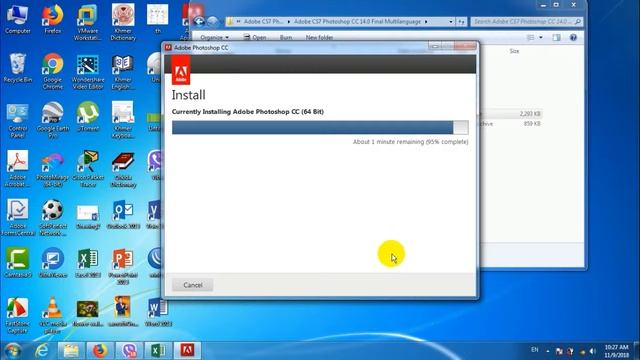Image resolution: width=640 pixels, height=360 pixels.
Task: Click the Explorer search box
Action: coord(527,21)
